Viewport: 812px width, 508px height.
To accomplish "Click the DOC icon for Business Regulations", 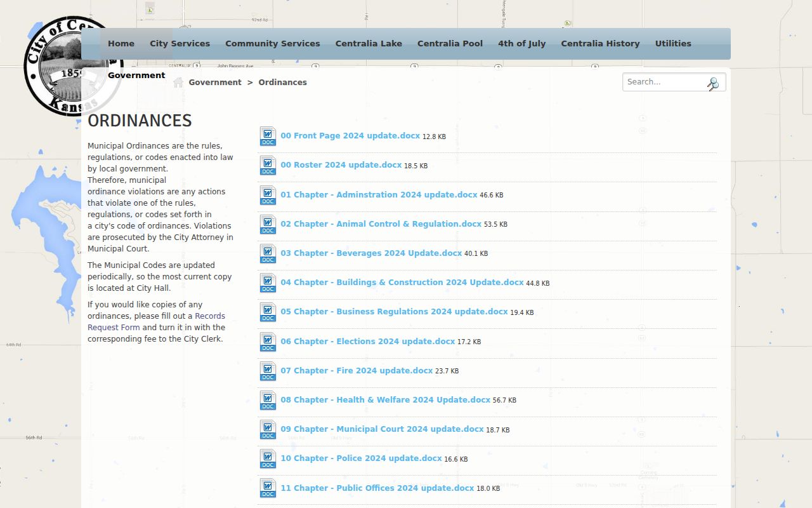I will [x=268, y=312].
